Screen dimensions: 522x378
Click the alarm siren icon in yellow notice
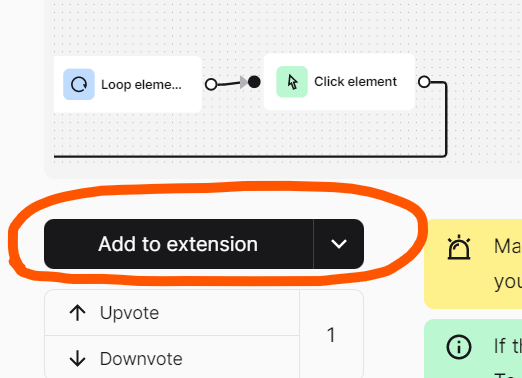coord(459,247)
